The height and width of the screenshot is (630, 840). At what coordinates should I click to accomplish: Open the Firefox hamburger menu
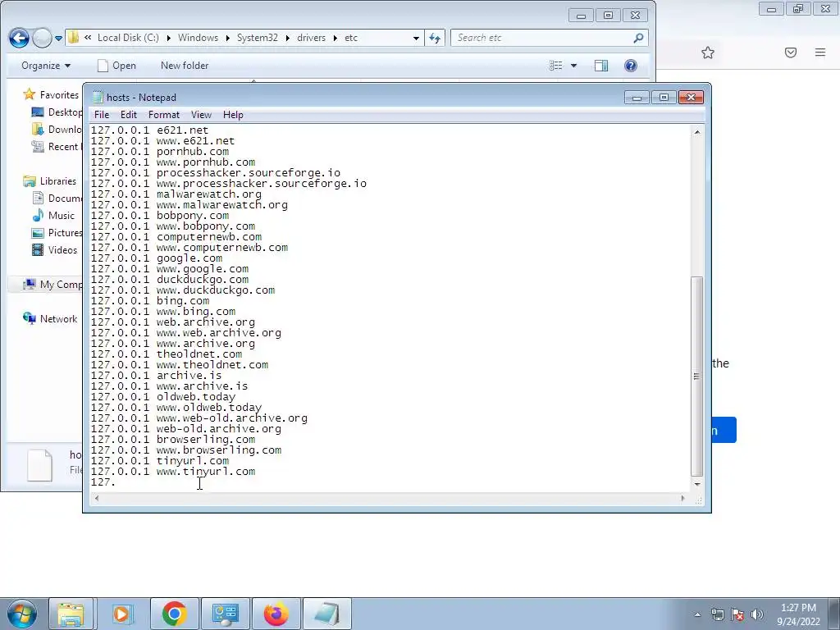tap(820, 52)
